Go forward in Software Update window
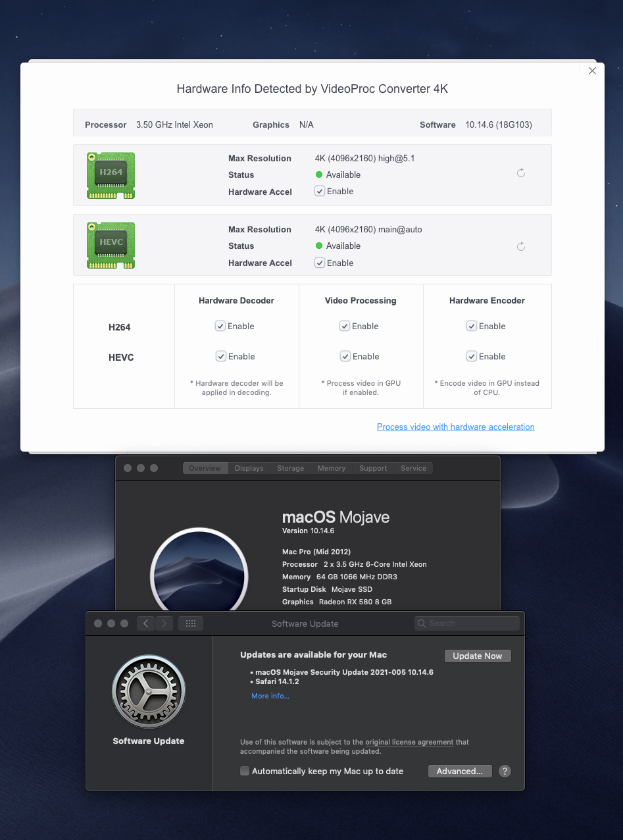This screenshot has height=840, width=623. pyautogui.click(x=164, y=623)
